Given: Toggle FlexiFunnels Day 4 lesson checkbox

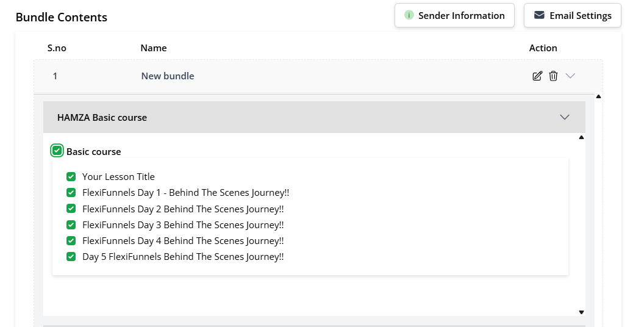Looking at the screenshot, I should [x=71, y=240].
